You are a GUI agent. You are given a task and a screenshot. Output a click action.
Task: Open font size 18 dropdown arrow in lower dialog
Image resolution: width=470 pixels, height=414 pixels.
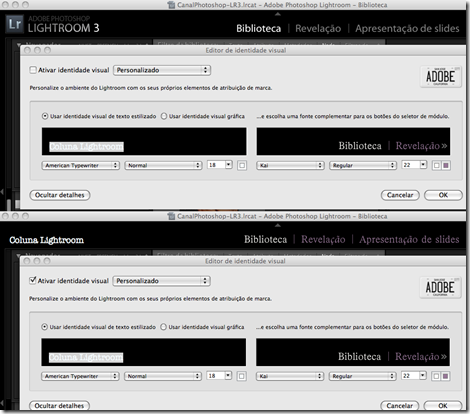[228, 375]
